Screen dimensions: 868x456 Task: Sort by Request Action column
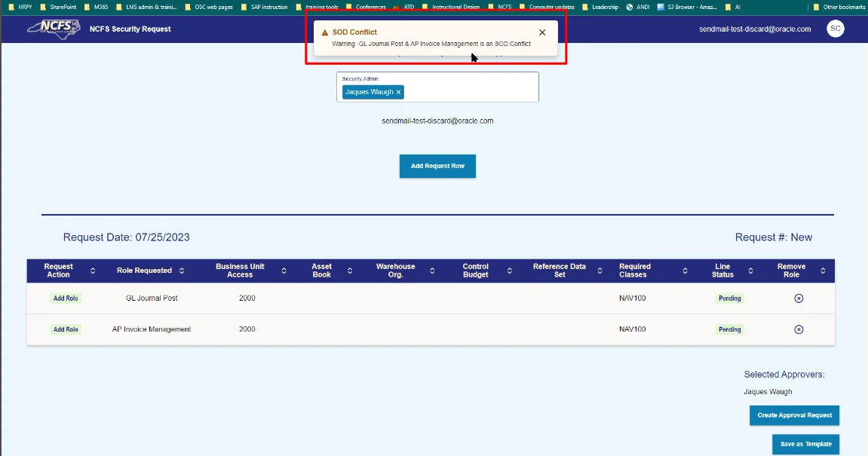click(93, 271)
